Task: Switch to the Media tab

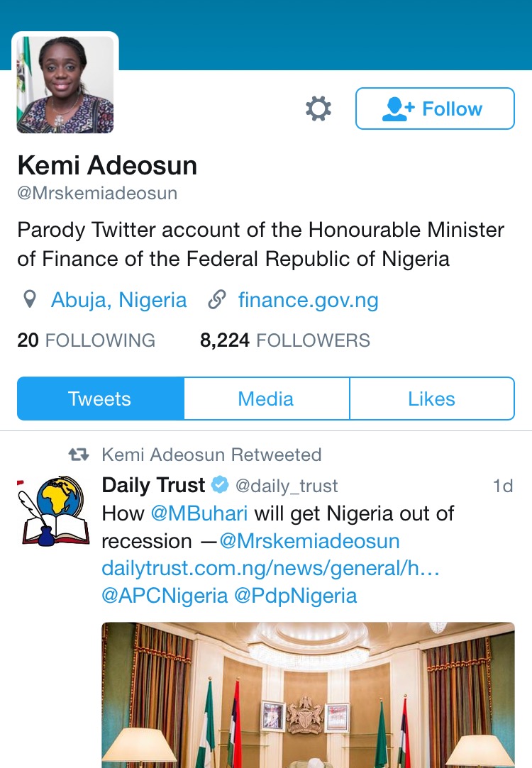Action: point(266,399)
